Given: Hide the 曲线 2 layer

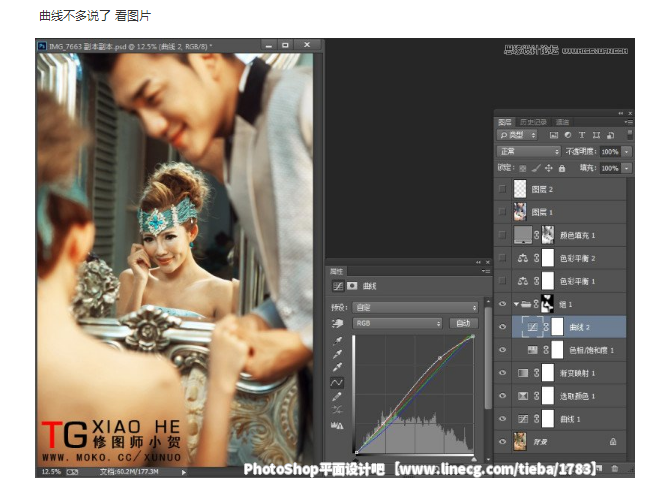Looking at the screenshot, I should click(x=502, y=327).
